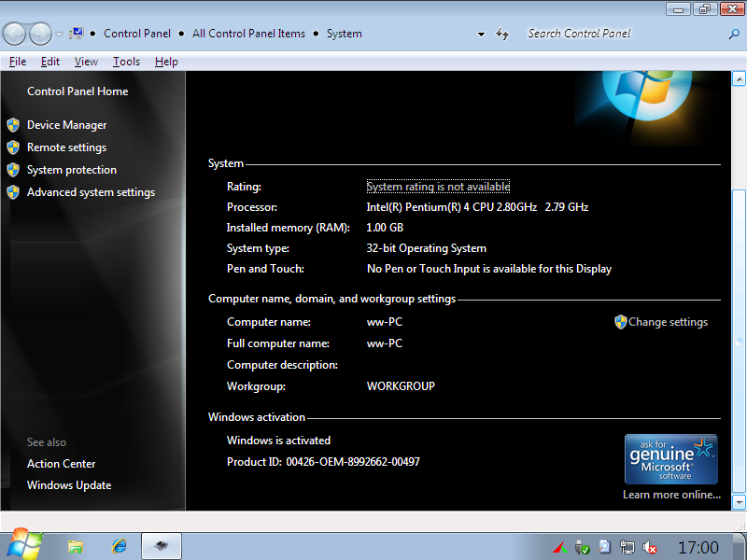This screenshot has height=560, width=747.
Task: Click the processor value Intel(R) Pentium(R) 4
Action: click(477, 207)
